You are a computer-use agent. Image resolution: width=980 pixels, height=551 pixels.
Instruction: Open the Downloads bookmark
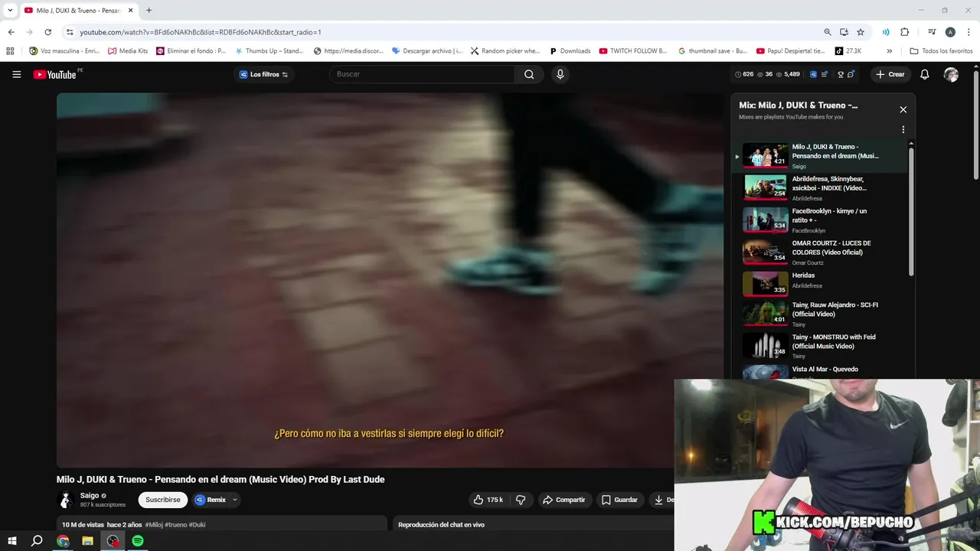pyautogui.click(x=570, y=51)
